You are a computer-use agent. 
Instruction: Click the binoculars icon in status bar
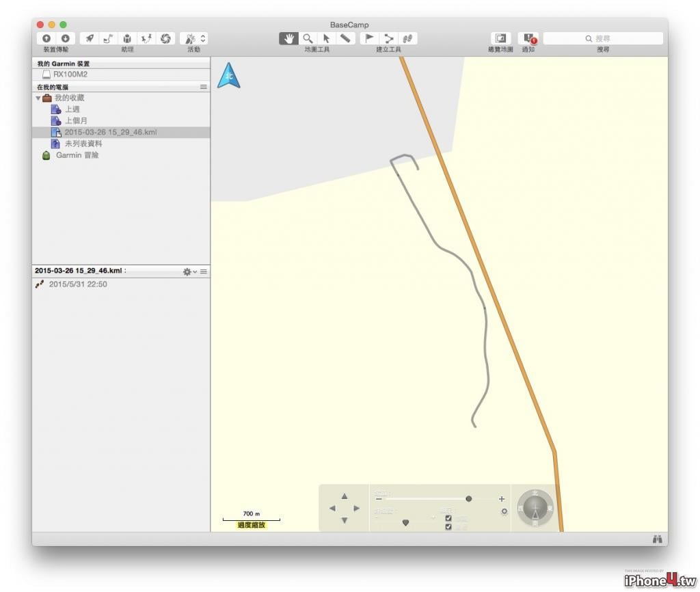tap(657, 539)
